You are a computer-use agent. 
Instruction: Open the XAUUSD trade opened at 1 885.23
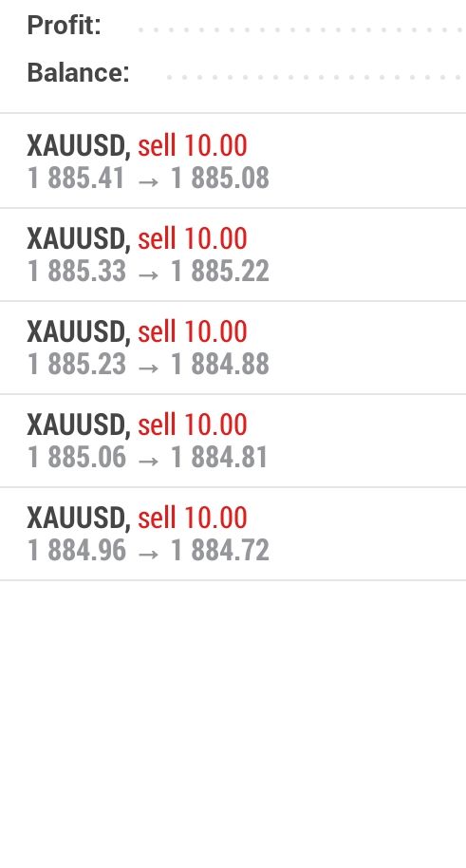[x=233, y=348]
